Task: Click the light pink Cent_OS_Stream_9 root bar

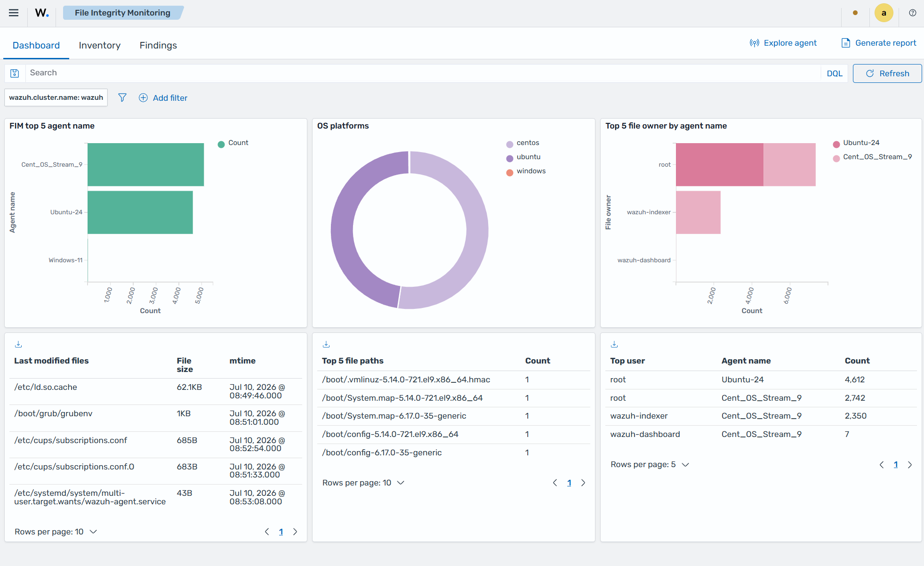Action: (789, 164)
